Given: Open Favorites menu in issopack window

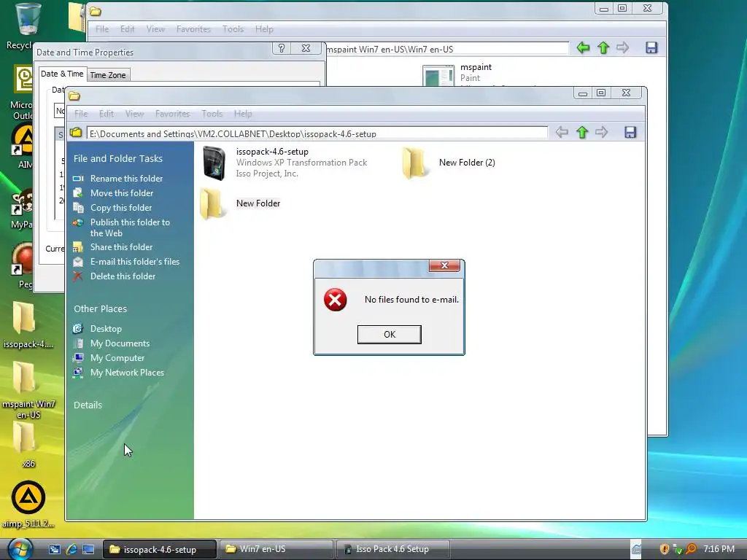Looking at the screenshot, I should pyautogui.click(x=172, y=114).
